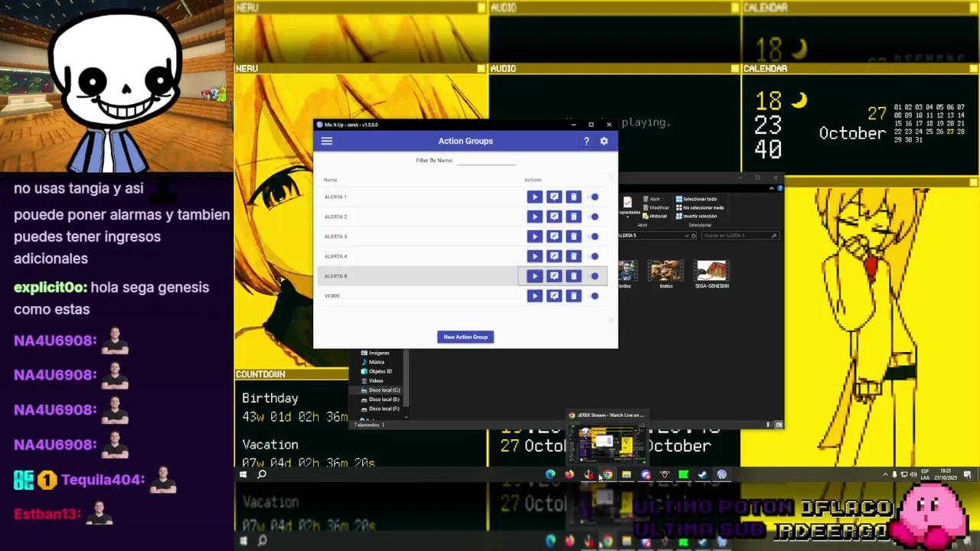This screenshot has height=551, width=980.
Task: Select Música in Explorer navigation pane
Action: (x=372, y=362)
